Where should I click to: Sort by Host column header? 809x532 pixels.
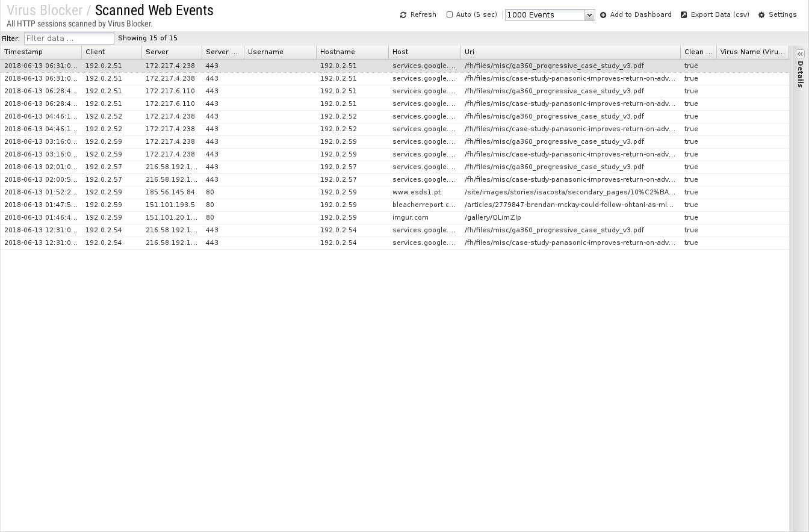(425, 52)
